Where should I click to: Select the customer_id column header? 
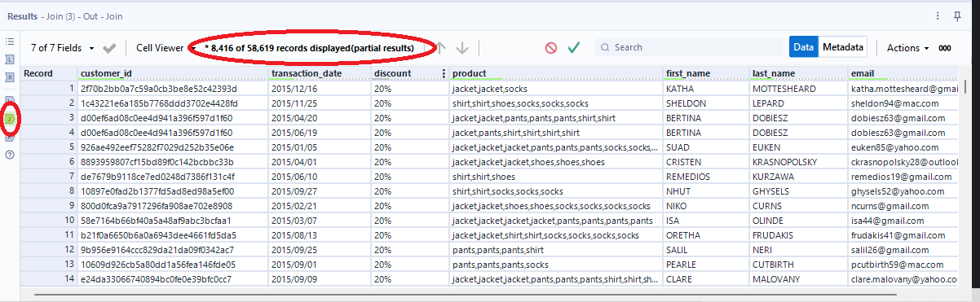click(x=172, y=73)
